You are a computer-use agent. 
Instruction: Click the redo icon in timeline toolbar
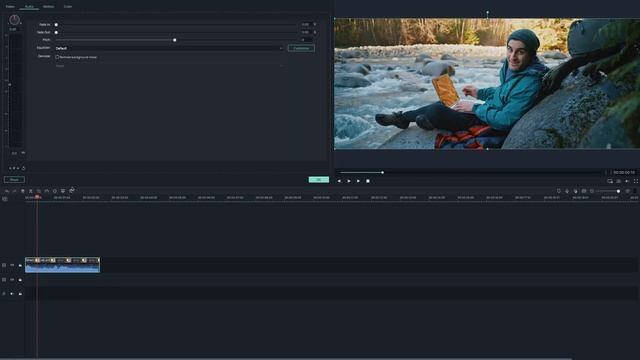[x=15, y=191]
